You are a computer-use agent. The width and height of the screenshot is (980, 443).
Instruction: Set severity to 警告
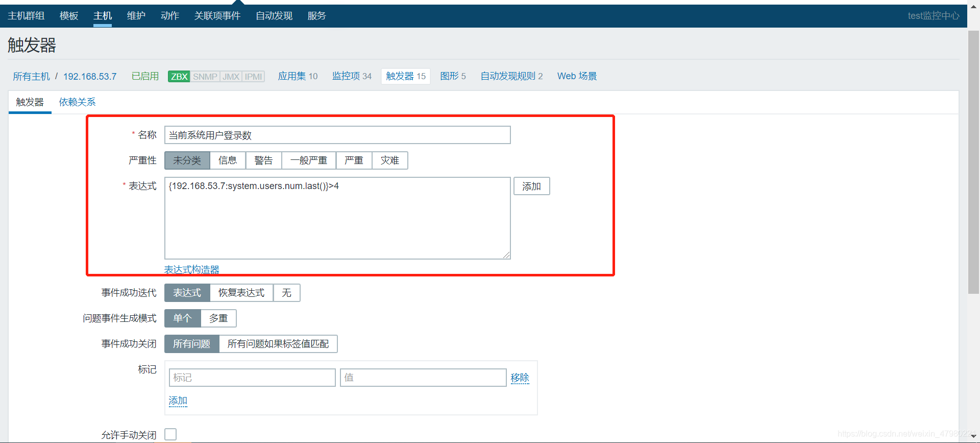264,160
